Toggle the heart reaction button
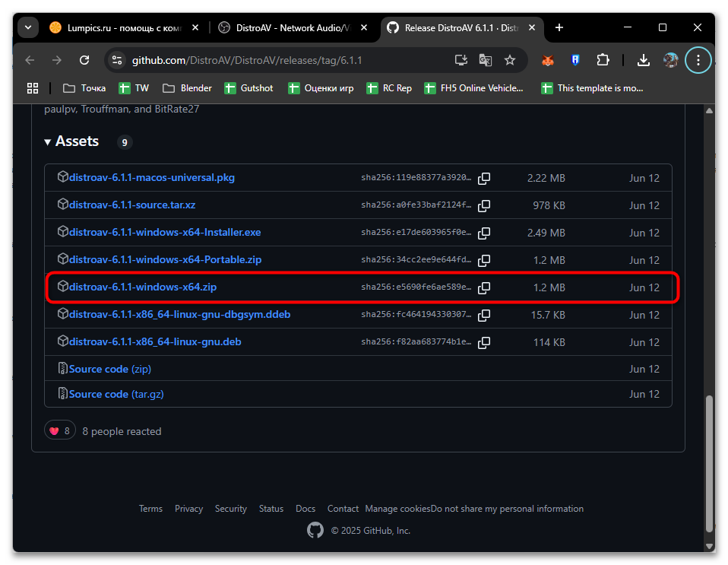The image size is (728, 565). click(x=59, y=431)
